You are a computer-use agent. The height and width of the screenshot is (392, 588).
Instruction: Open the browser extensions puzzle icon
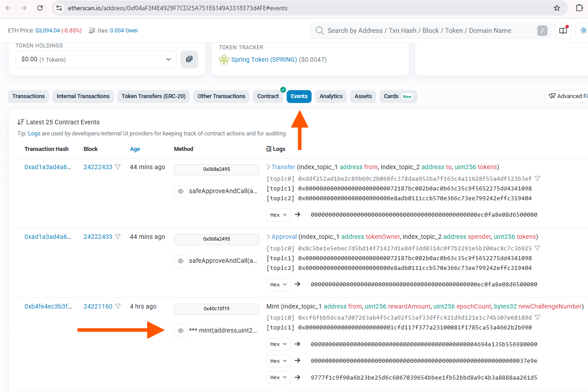point(579,8)
